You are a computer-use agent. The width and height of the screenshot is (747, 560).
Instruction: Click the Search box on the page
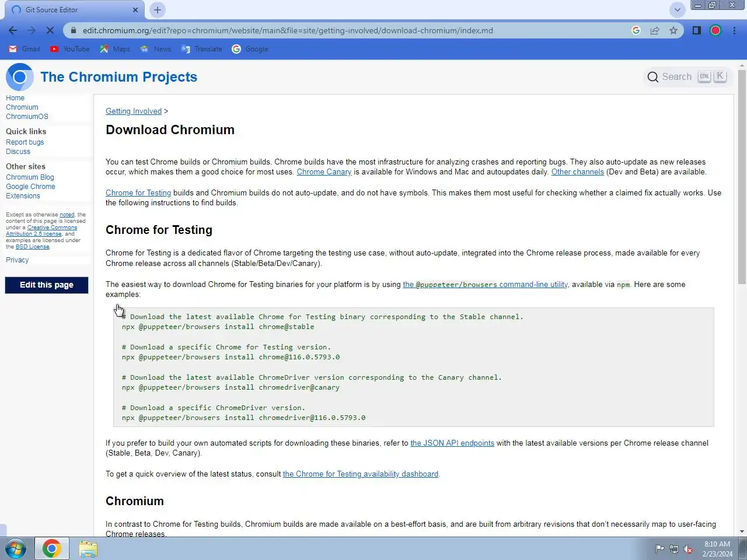686,76
